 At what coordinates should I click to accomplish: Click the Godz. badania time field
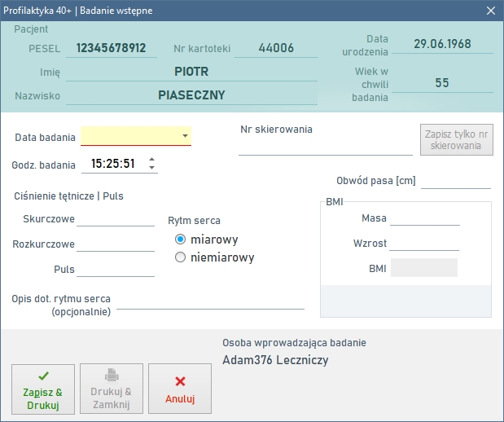[112, 164]
